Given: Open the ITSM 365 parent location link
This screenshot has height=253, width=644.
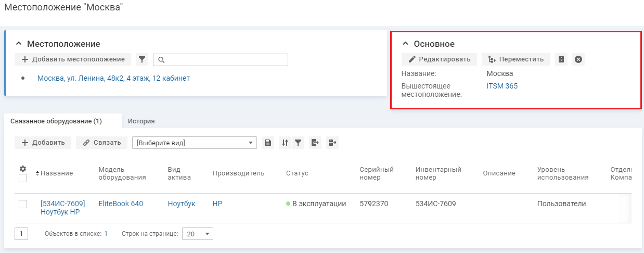Looking at the screenshot, I should [502, 86].
